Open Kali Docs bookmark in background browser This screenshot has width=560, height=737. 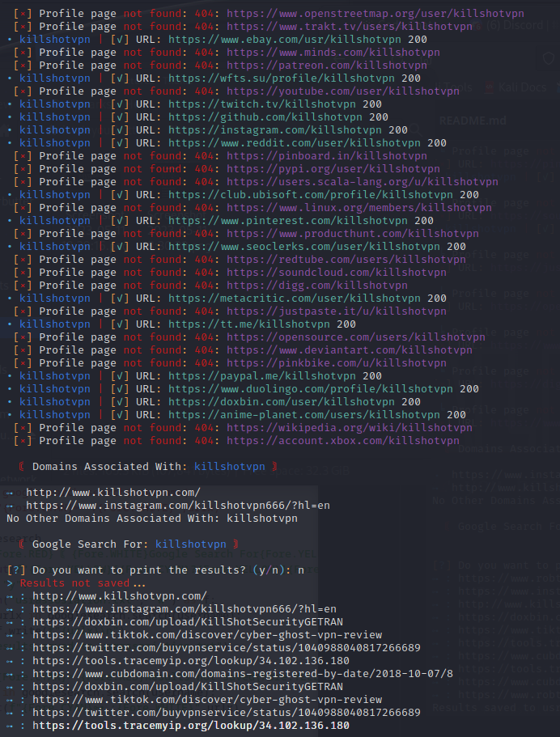pyautogui.click(x=516, y=87)
